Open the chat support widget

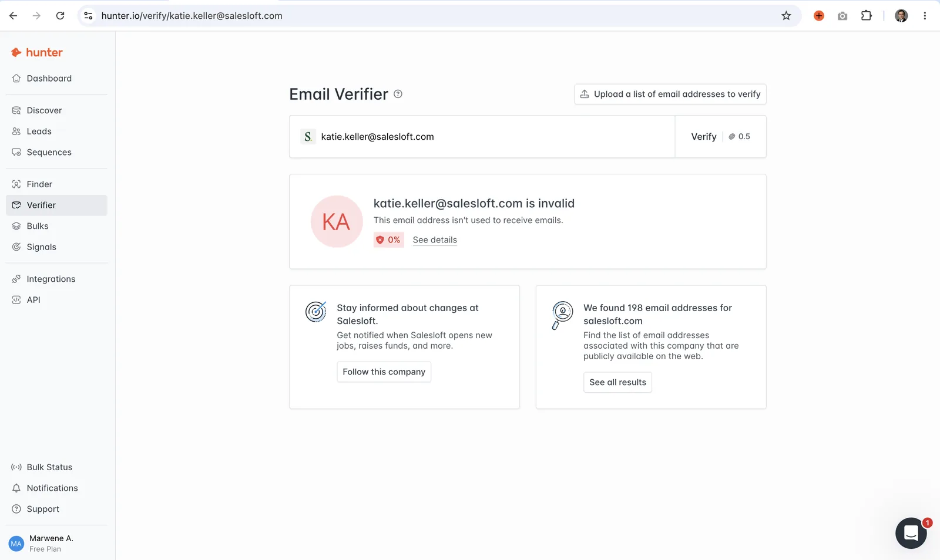click(x=911, y=533)
